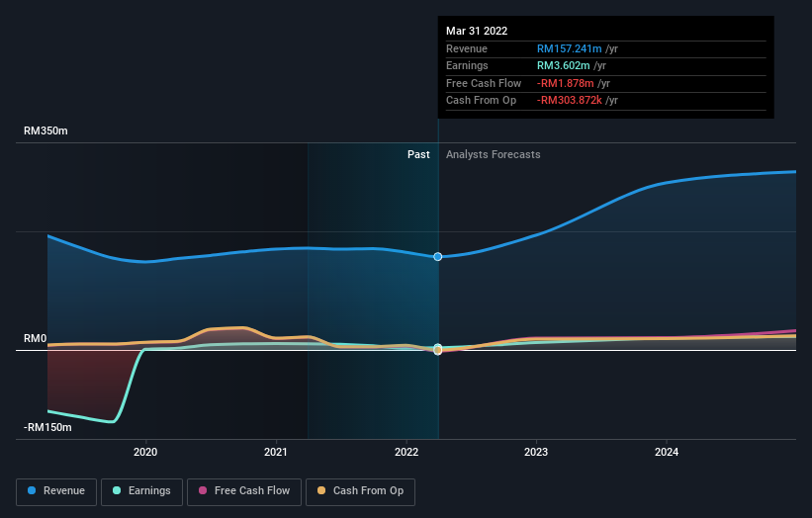Viewport: 812px width, 518px height.
Task: Click the RM350m y-axis label
Action: pos(45,130)
